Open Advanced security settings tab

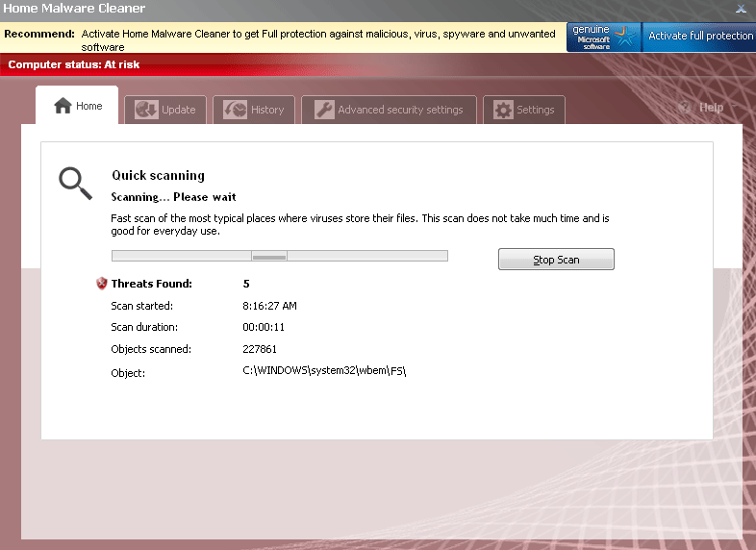tap(400, 110)
